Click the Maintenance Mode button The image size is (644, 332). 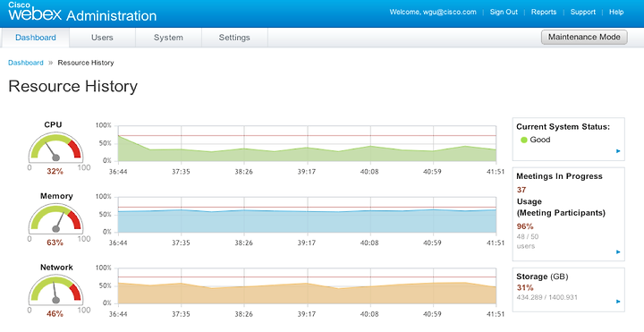click(584, 37)
